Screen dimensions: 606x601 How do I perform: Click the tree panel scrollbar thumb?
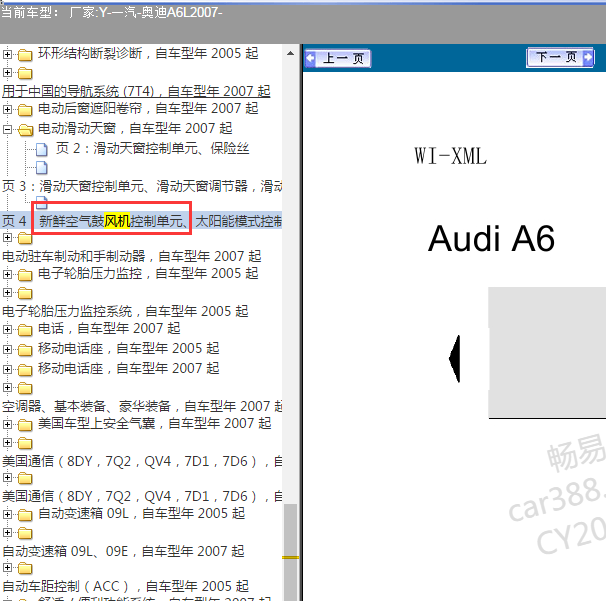(291, 552)
